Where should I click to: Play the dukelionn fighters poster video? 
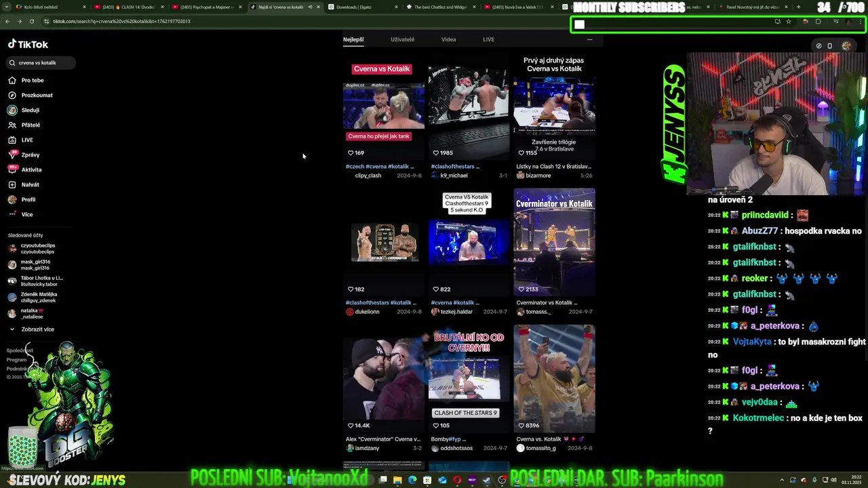(383, 243)
